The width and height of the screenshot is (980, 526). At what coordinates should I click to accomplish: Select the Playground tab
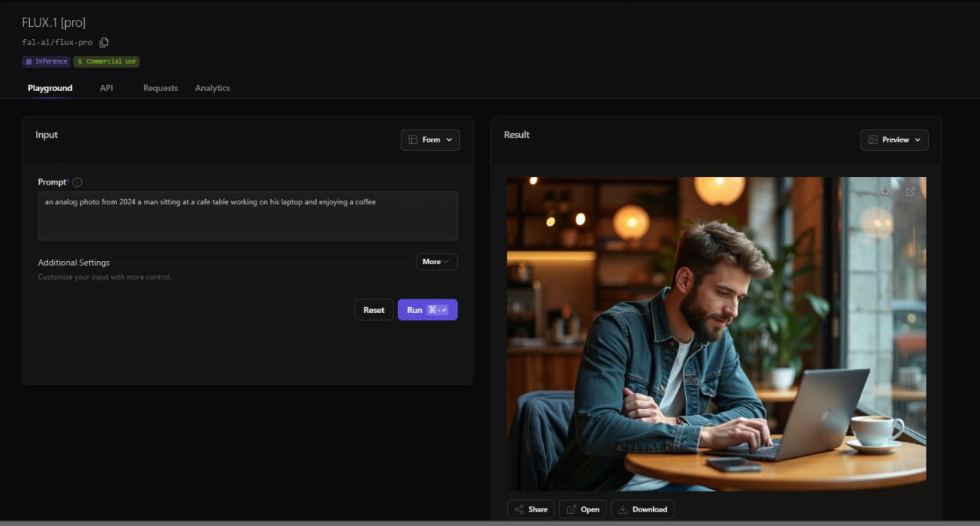50,88
